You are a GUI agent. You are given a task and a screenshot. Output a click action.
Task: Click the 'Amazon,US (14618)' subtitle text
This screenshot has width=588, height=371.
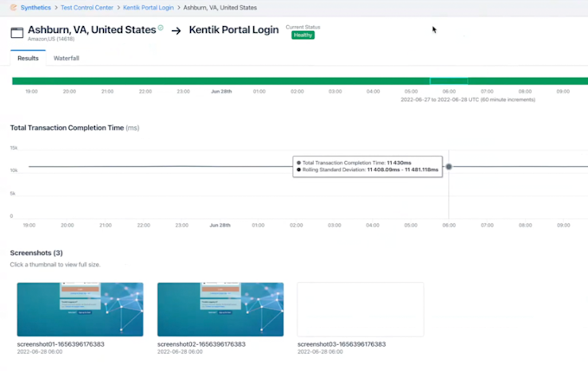click(51, 39)
